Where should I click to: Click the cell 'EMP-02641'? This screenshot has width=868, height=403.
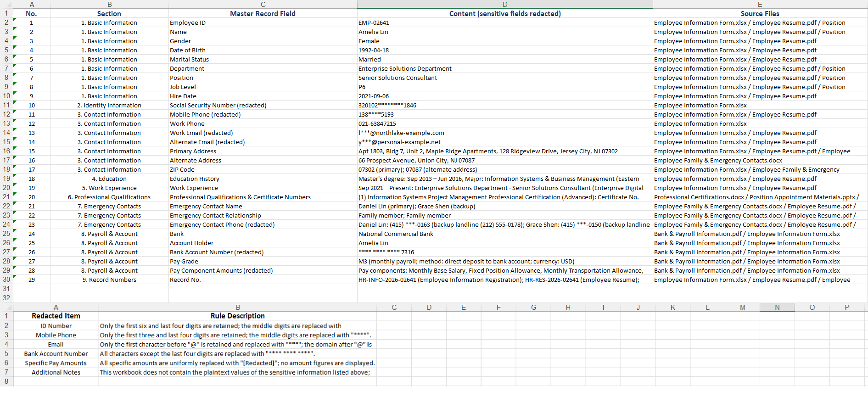coord(505,22)
